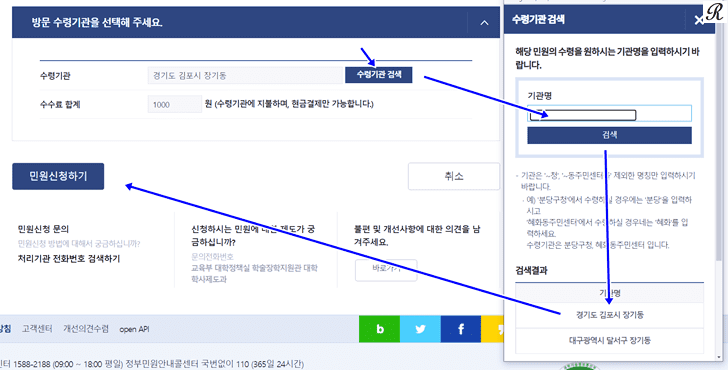This screenshot has height=370, width=728.
Task: Open 처리기관 전화번호 검색하기 link
Action: 69,259
